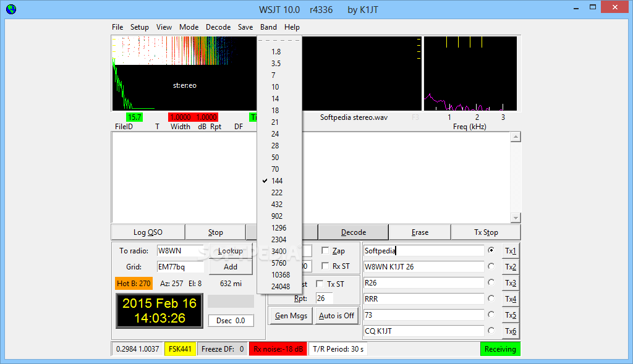Click the Tx4 button
This screenshot has height=364, width=633.
[x=510, y=299]
